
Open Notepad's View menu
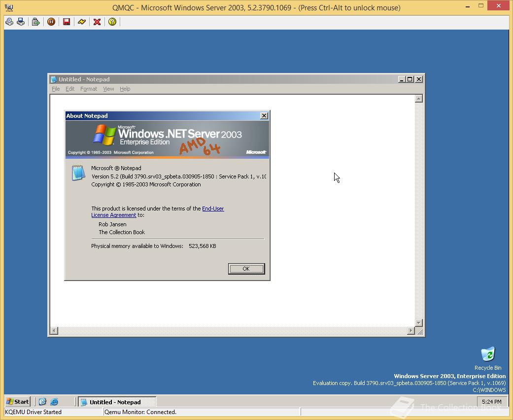click(108, 89)
